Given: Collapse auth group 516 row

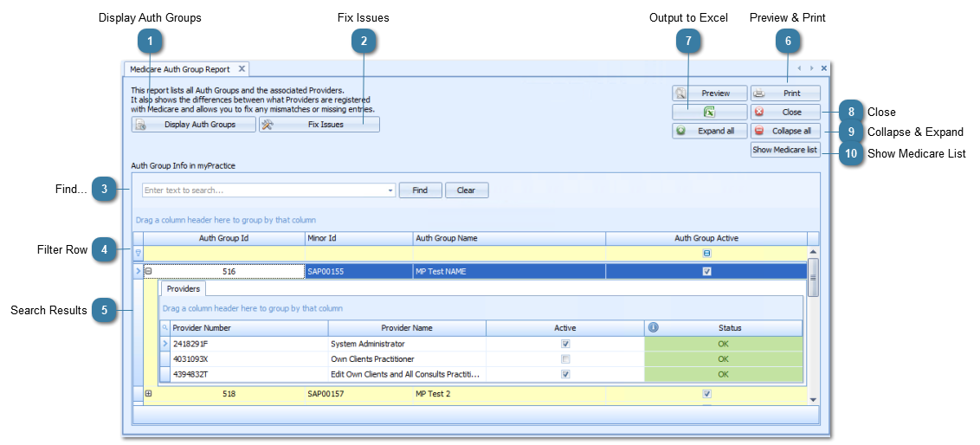Looking at the screenshot, I should tap(149, 271).
